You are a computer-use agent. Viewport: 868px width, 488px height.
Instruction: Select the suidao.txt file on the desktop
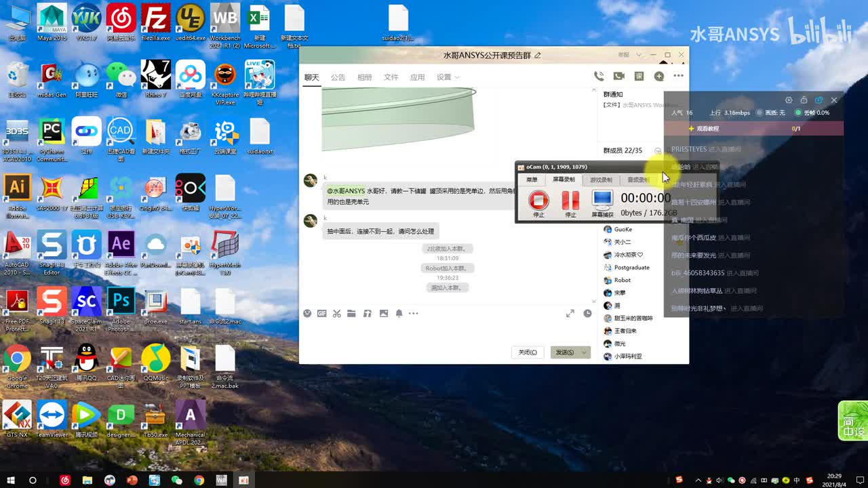260,136
